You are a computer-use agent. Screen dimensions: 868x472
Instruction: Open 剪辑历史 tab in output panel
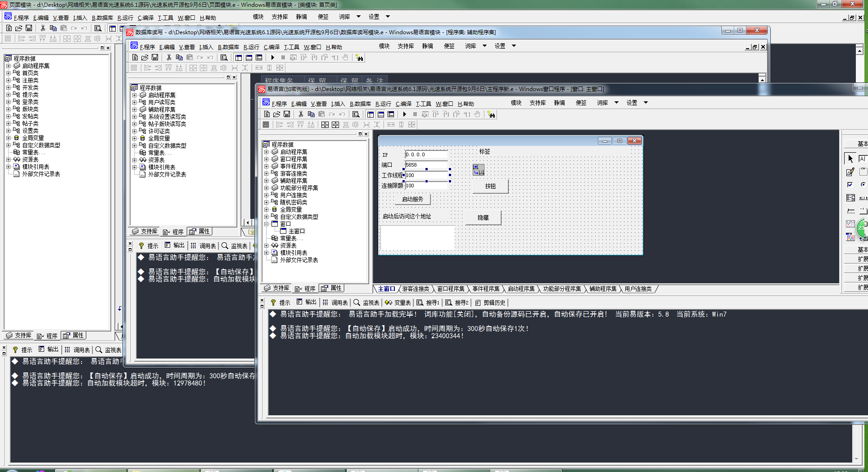click(490, 303)
